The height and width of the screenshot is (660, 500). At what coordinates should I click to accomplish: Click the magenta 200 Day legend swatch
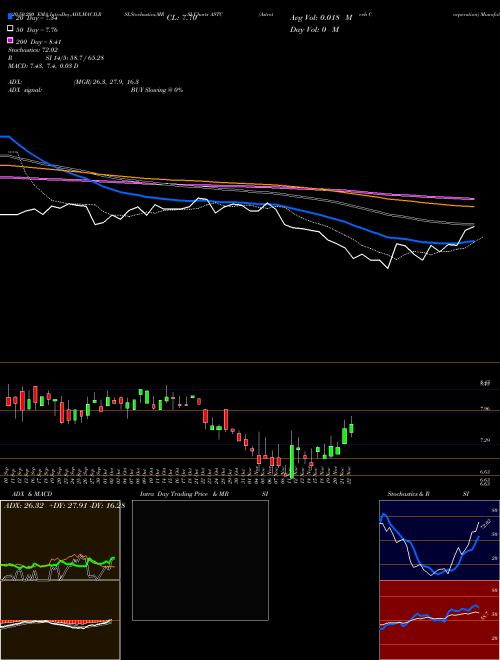pos(11,40)
